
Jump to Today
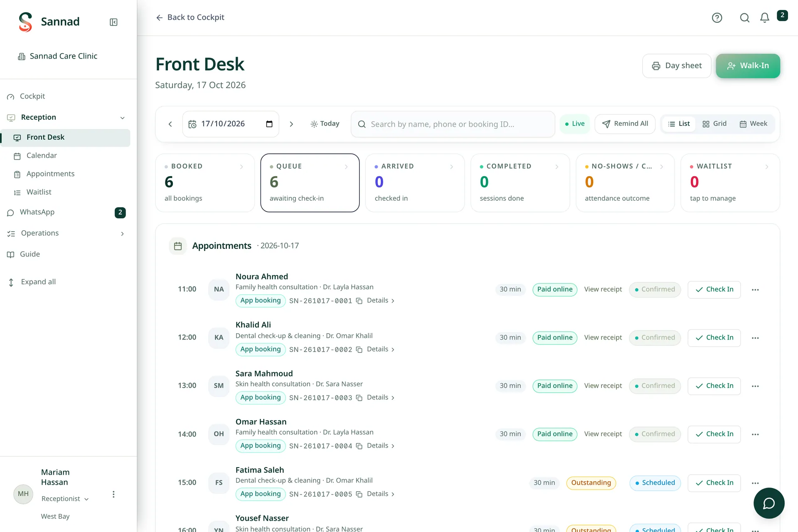[325, 124]
